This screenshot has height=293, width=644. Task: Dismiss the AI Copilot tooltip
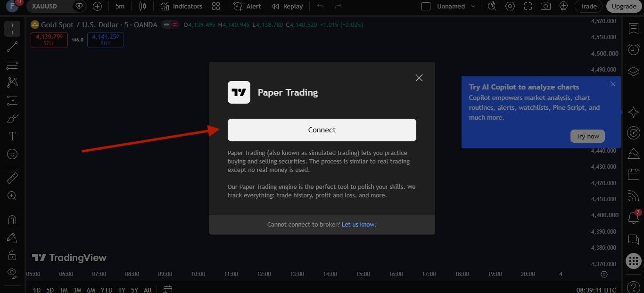pos(613,84)
